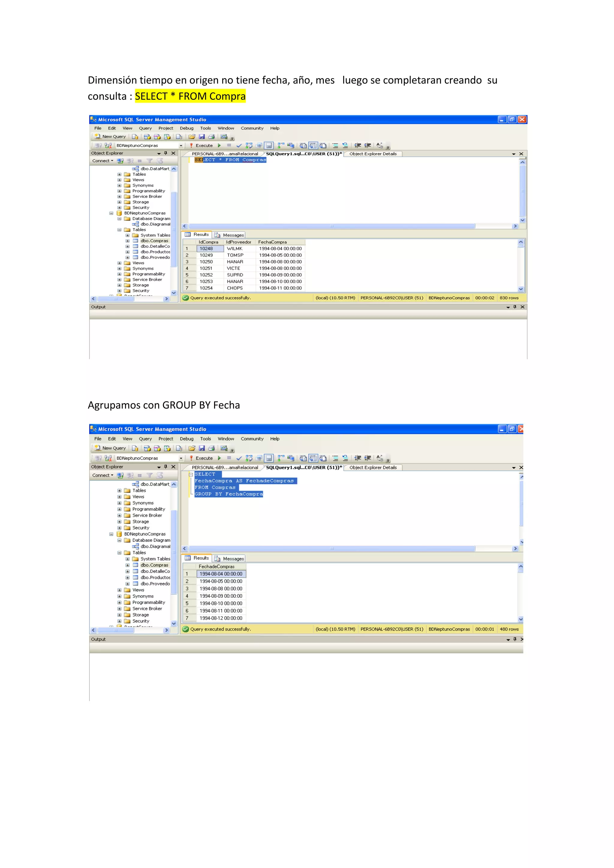This screenshot has width=614, height=868.
Task: Click New Query in the upper SSMS window
Action: pos(110,136)
